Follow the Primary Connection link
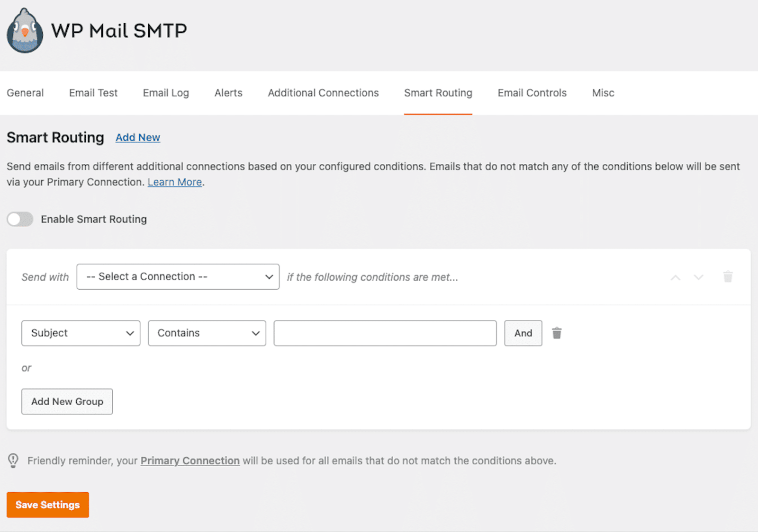The width and height of the screenshot is (758, 532). pos(190,461)
